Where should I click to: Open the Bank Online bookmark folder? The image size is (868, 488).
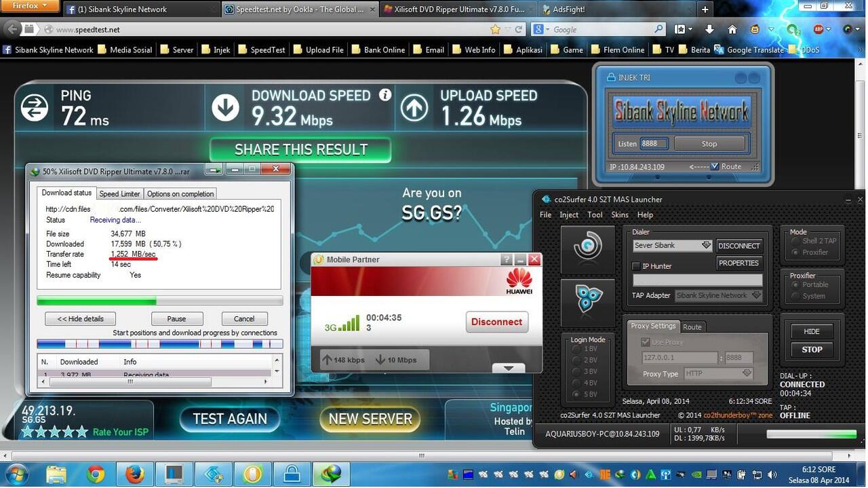(378, 50)
